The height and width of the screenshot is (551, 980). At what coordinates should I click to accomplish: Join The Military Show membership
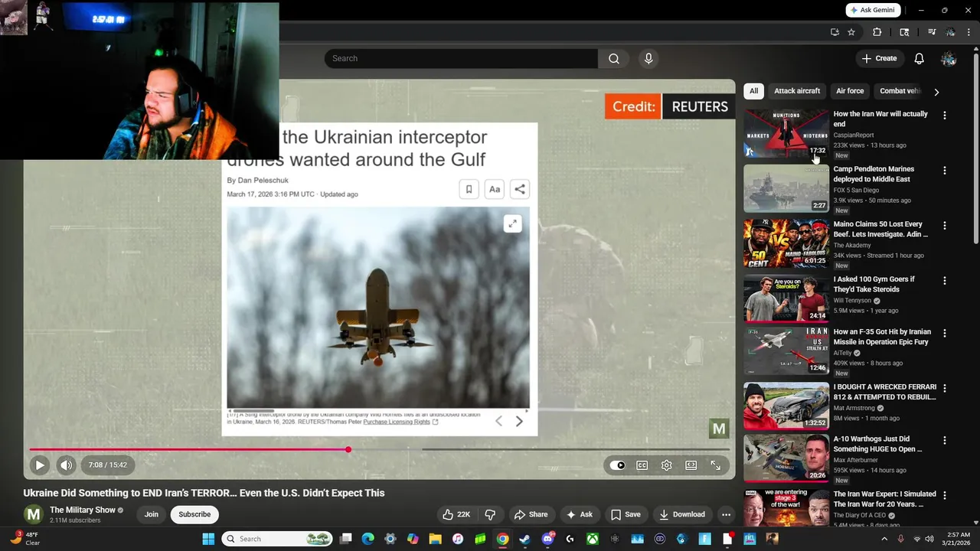pos(152,514)
